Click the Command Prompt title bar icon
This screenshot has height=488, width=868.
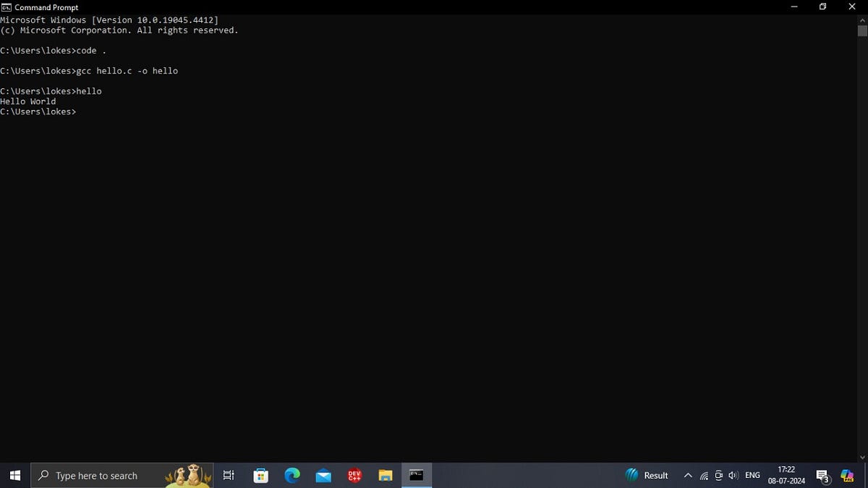7,7
